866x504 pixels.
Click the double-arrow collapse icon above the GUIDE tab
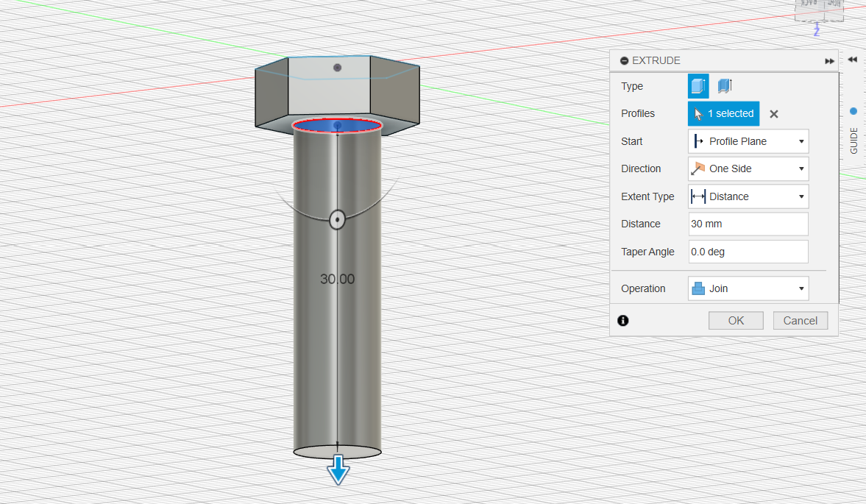click(x=852, y=60)
